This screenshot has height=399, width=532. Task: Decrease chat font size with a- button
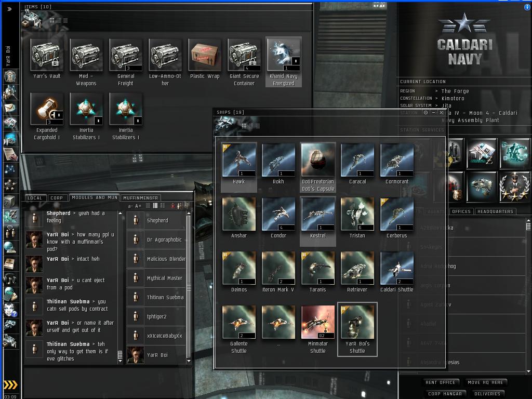point(130,206)
